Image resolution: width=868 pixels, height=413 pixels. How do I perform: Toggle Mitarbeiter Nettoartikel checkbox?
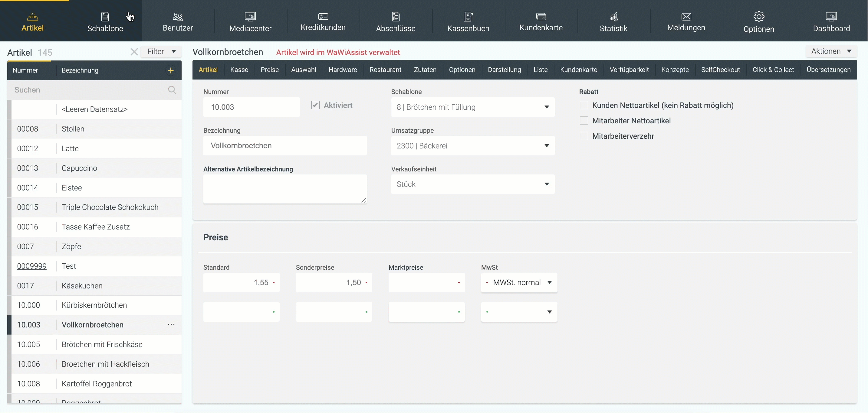pyautogui.click(x=584, y=121)
